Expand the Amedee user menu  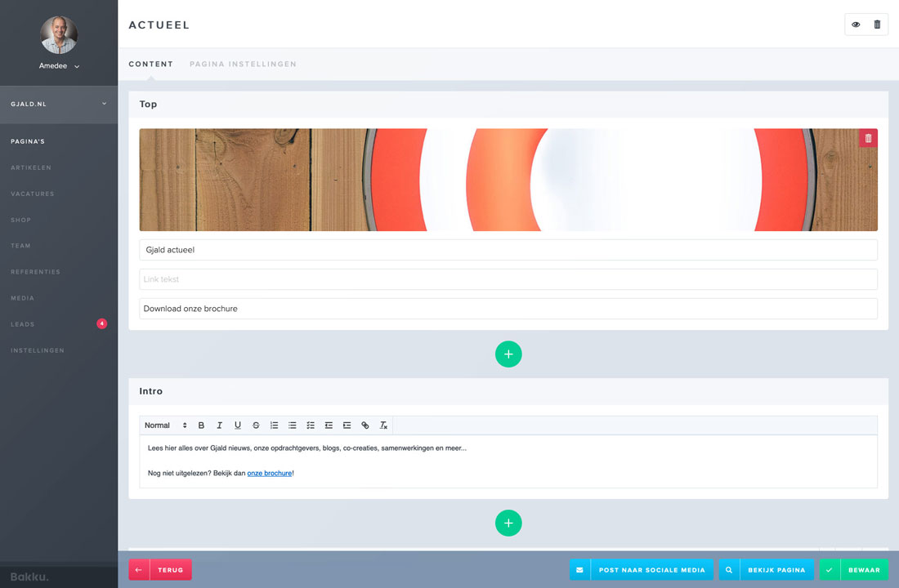[x=58, y=66]
